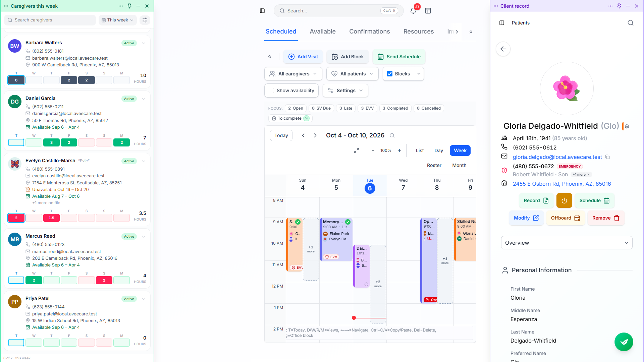Expand Barbara Walters card chevron
644x362 pixels.
144,43
